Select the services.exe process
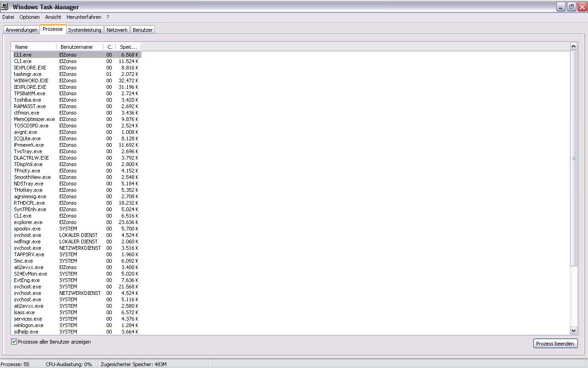The width and height of the screenshot is (588, 368). [x=77, y=319]
